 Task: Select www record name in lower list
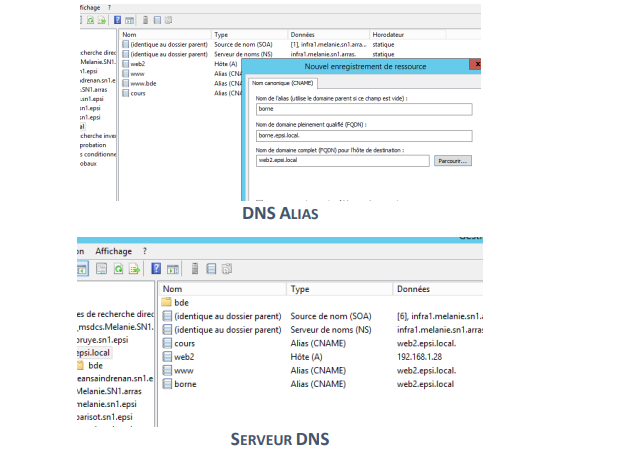pyautogui.click(x=184, y=371)
